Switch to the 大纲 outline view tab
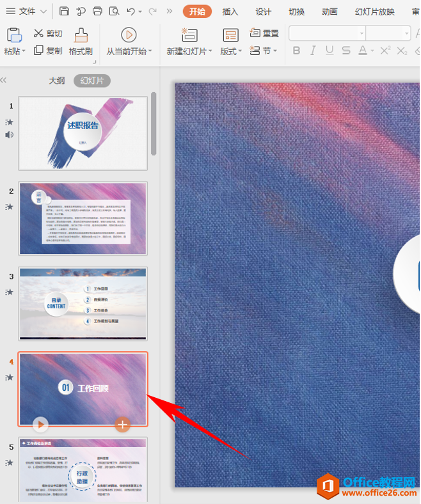The image size is (421, 504). (57, 81)
